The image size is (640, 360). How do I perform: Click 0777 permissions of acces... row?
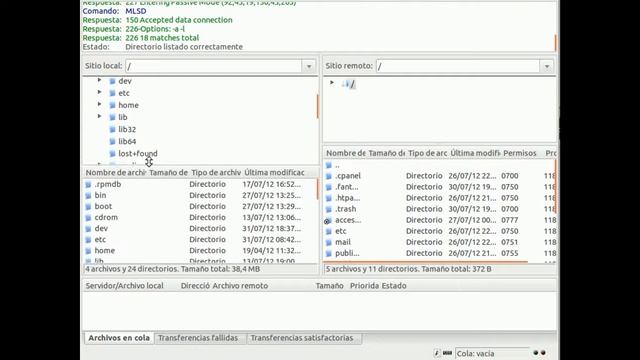click(510, 220)
